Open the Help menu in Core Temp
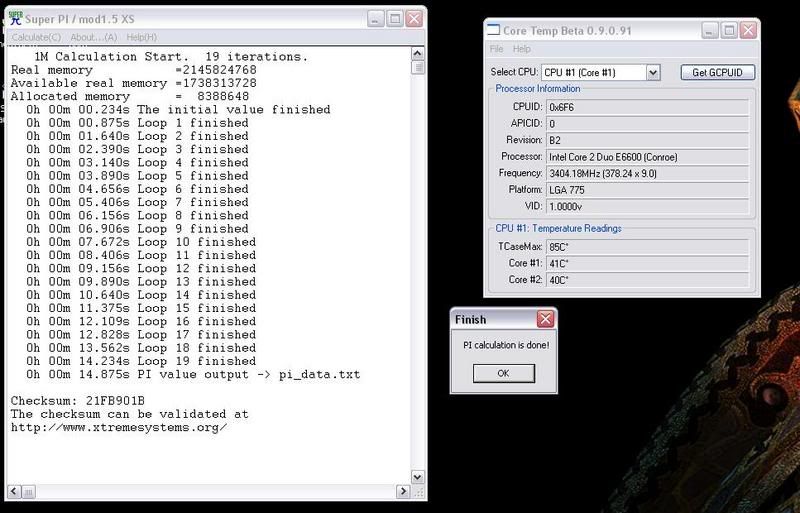Image resolution: width=800 pixels, height=513 pixels. point(522,49)
